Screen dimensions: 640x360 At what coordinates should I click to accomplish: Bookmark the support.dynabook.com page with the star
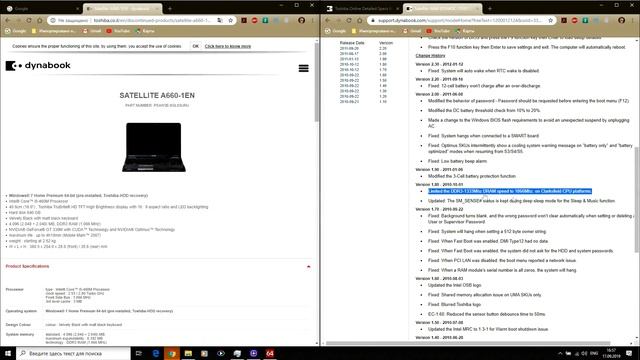[550, 20]
